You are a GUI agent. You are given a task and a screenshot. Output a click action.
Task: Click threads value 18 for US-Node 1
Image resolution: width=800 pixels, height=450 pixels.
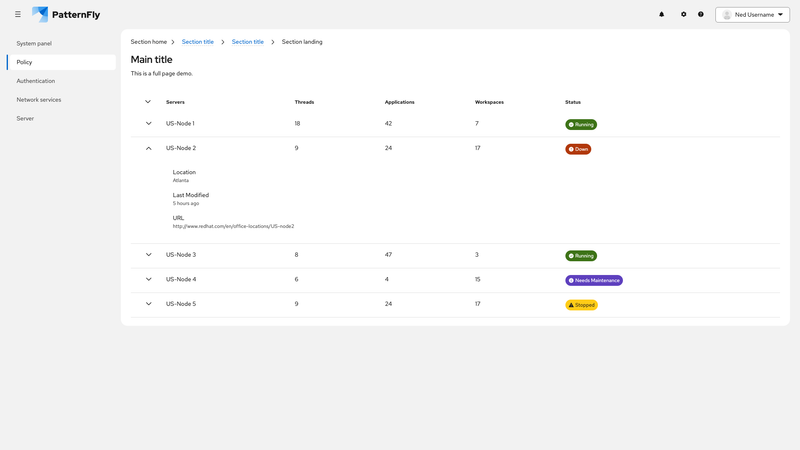(297, 123)
